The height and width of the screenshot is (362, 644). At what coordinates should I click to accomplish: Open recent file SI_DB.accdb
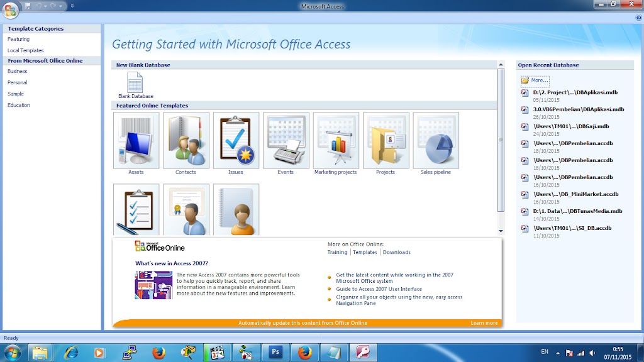[572, 228]
